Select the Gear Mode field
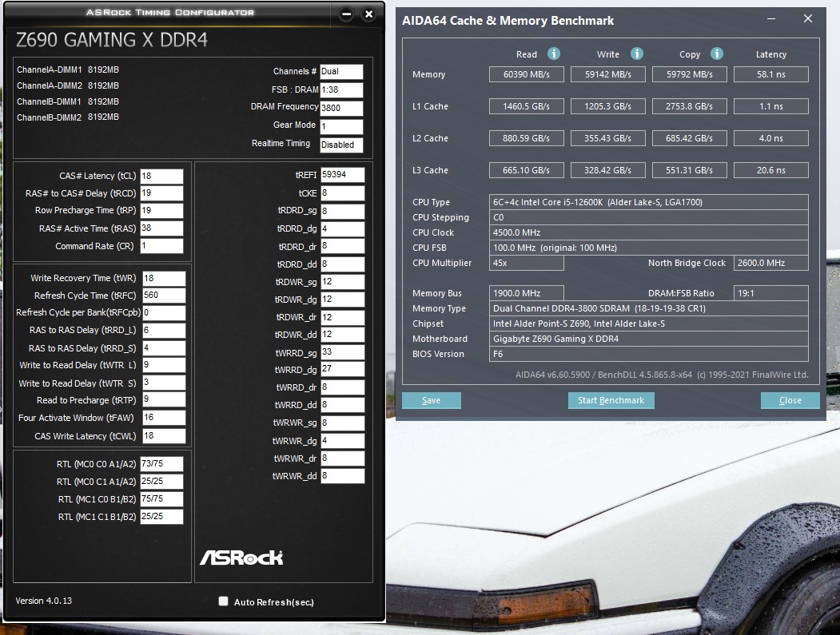 (x=341, y=127)
